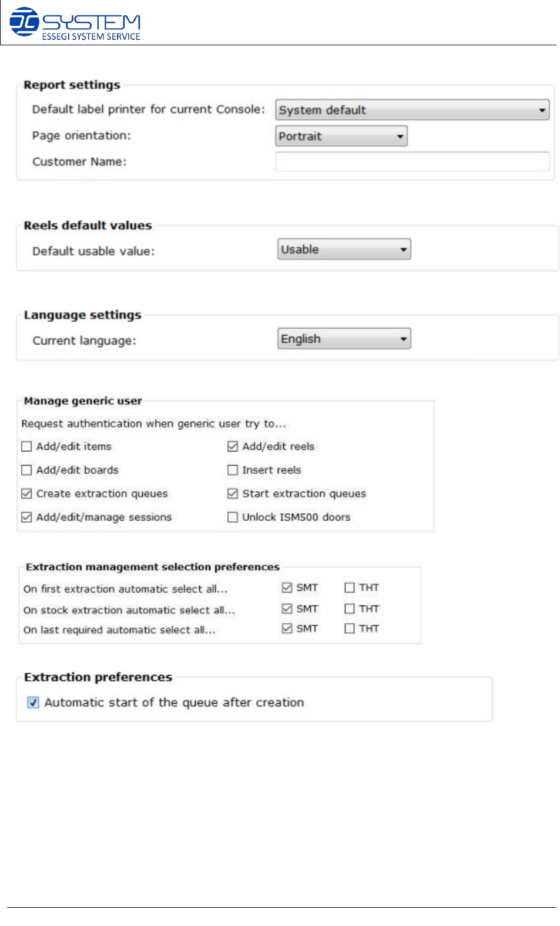The image size is (560, 926).
Task: Check the Unlock ISM500 doors checkbox
Action: [233, 517]
